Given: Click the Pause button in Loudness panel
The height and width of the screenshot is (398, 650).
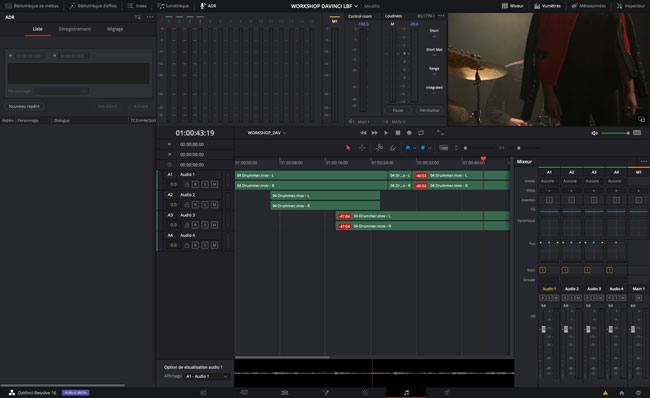Looking at the screenshot, I should (398, 110).
